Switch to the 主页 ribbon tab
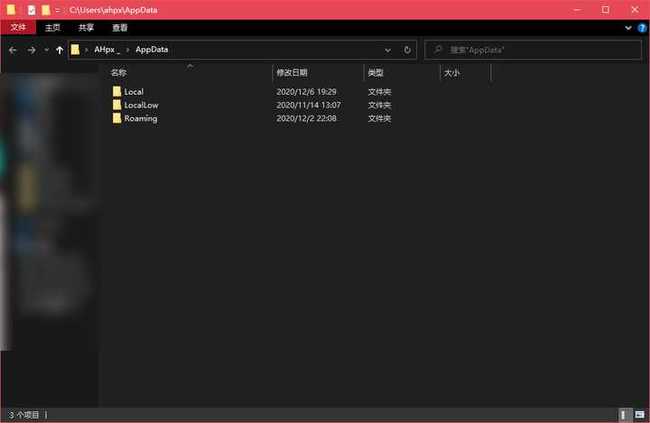This screenshot has width=650, height=423. pos(53,28)
